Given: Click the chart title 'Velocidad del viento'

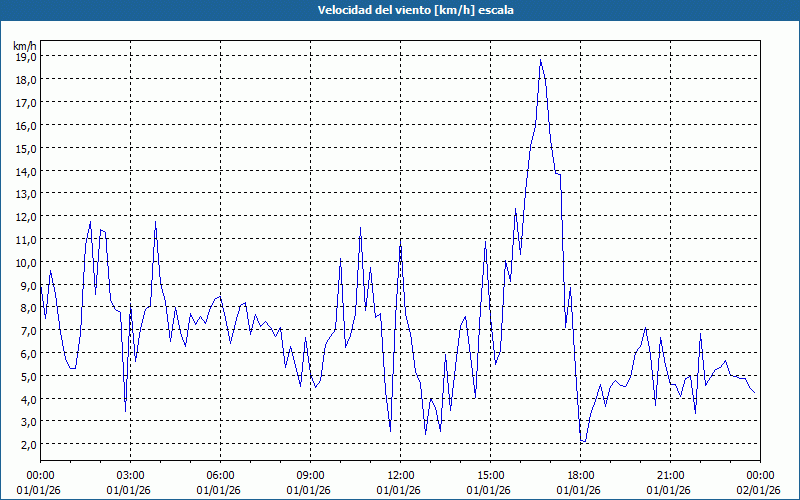Looking at the screenshot, I should pyautogui.click(x=399, y=10).
